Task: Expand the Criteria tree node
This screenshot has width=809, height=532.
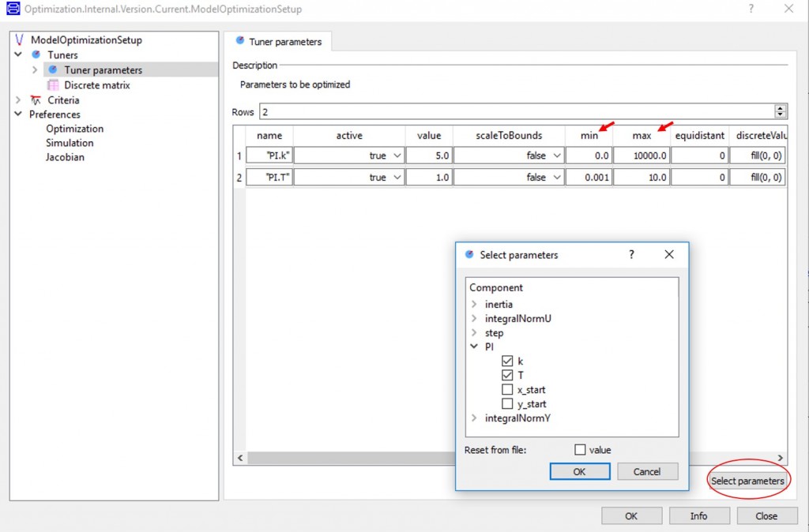Action: 18,100
